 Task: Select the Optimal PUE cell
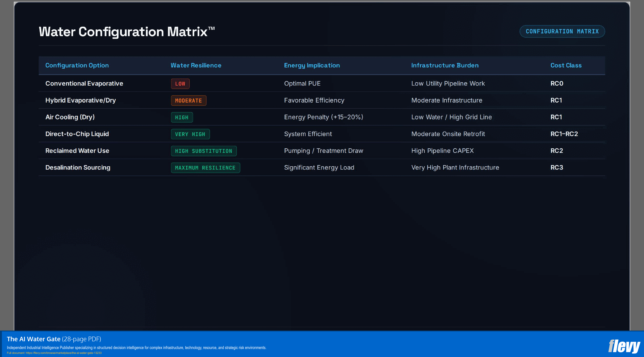coord(302,83)
